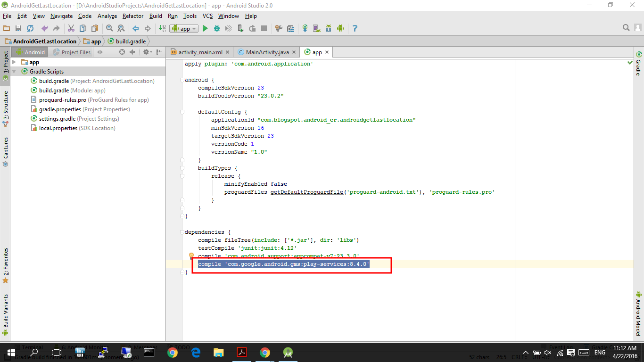Screen dimensions: 644x362
Task: Click the Open folder toolbar icon
Action: click(7, 28)
